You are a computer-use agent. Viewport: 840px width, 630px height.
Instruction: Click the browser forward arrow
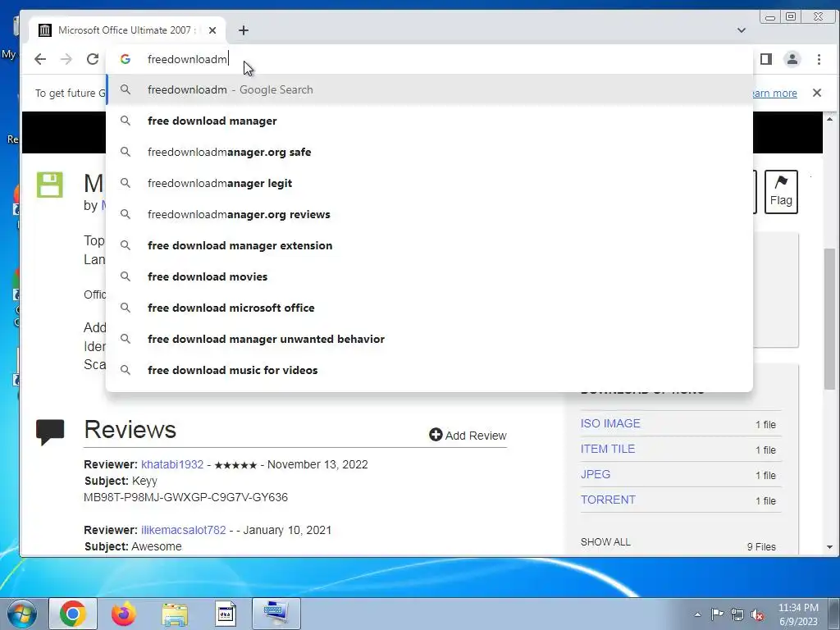click(66, 59)
